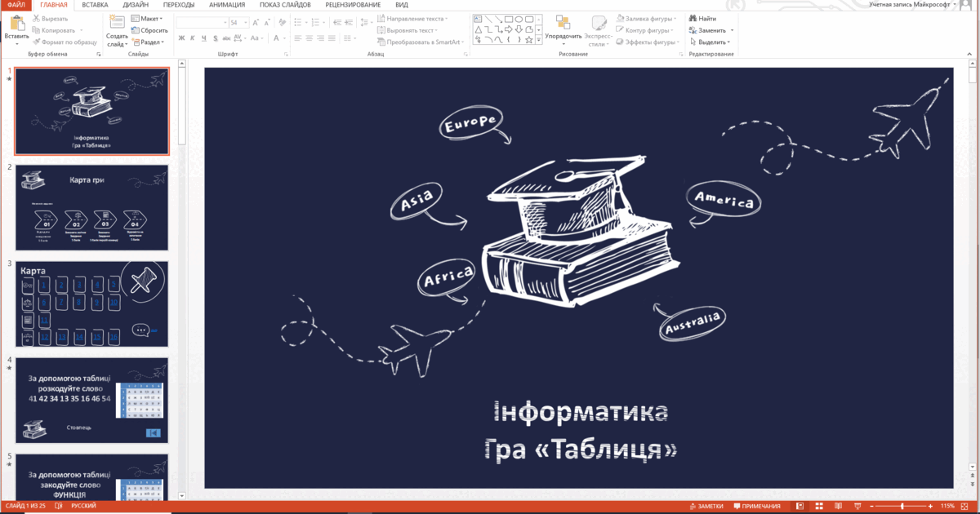Click the Create Slide (Создать слайд) icon
Image resolution: width=980 pixels, height=514 pixels.
pyautogui.click(x=117, y=23)
